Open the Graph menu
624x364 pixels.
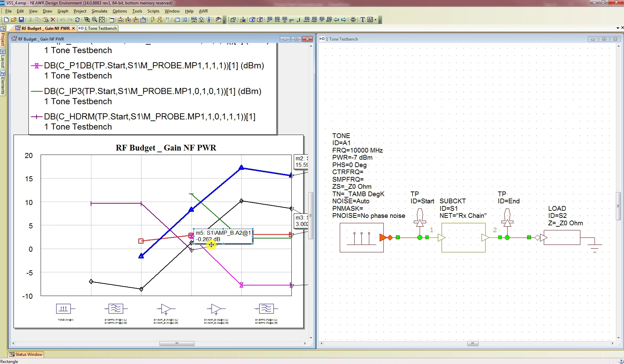[x=63, y=11]
